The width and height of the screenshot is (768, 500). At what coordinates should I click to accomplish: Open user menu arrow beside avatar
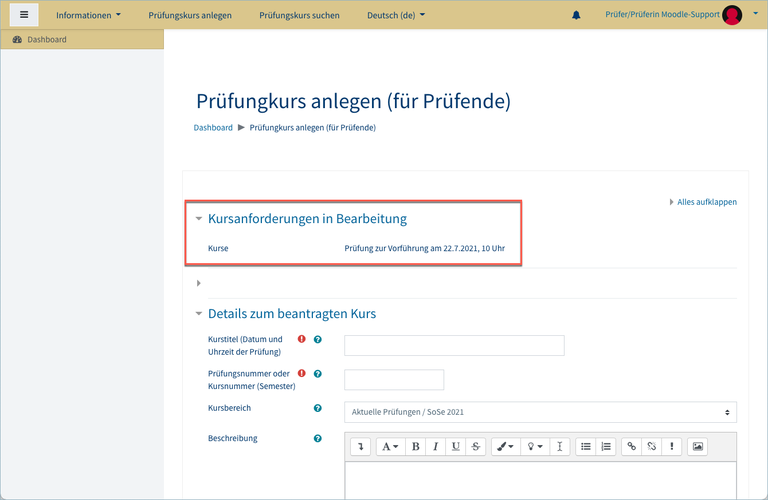[x=755, y=14]
